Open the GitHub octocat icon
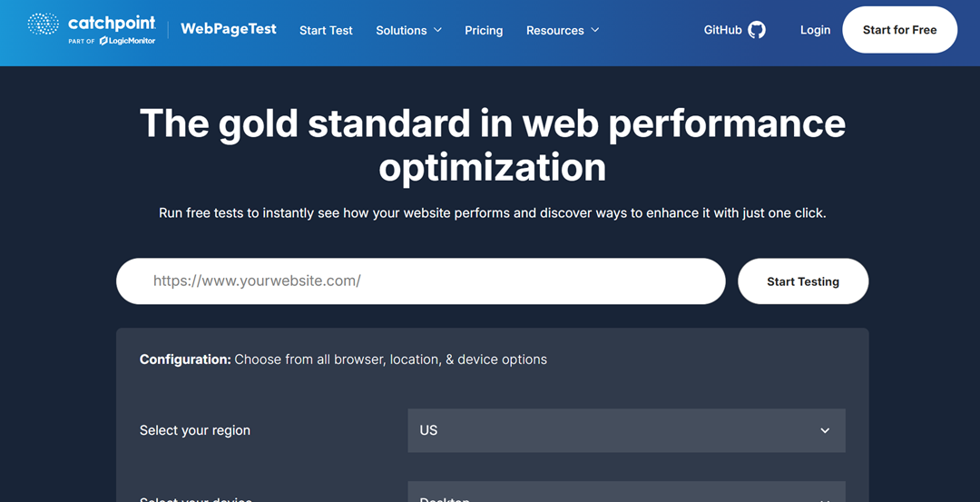 [756, 30]
